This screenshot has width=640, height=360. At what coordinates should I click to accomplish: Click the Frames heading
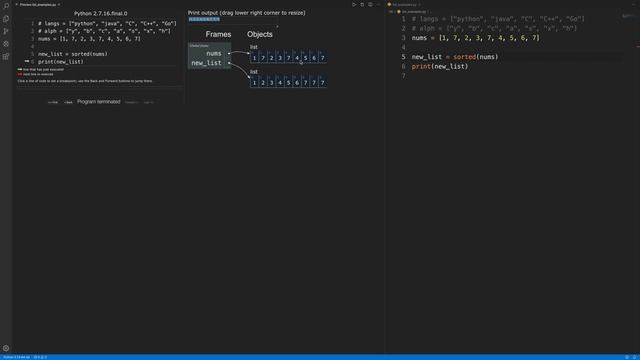click(218, 34)
